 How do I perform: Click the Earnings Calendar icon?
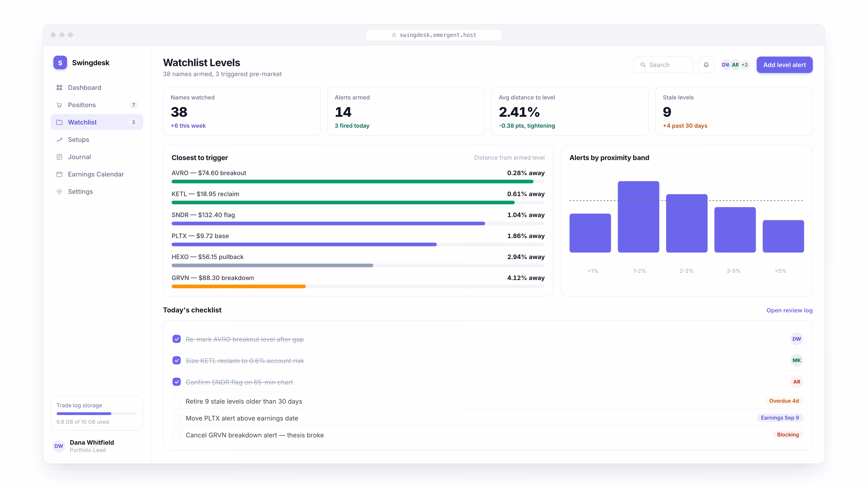tap(59, 174)
